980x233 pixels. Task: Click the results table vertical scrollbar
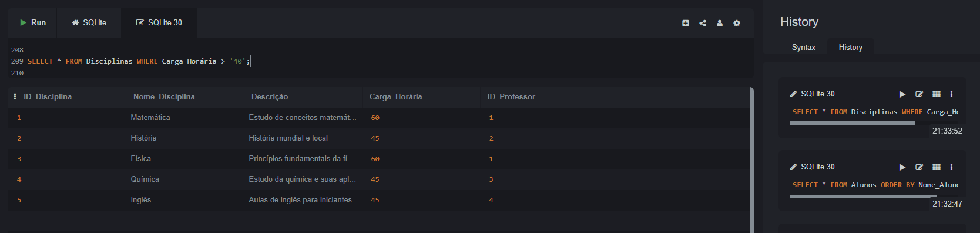click(x=751, y=160)
